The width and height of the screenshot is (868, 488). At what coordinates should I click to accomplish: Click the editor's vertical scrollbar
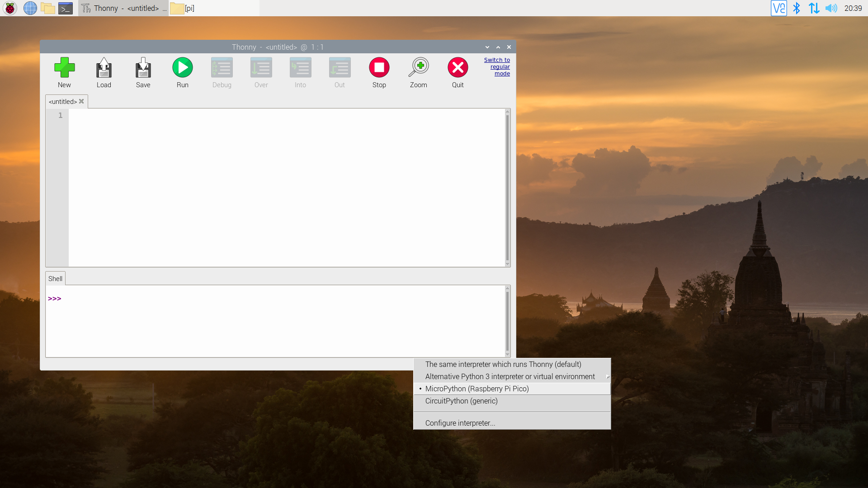507,187
